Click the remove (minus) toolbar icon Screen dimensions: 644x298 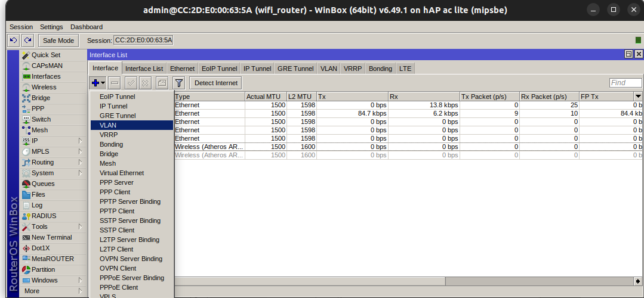pyautogui.click(x=115, y=83)
